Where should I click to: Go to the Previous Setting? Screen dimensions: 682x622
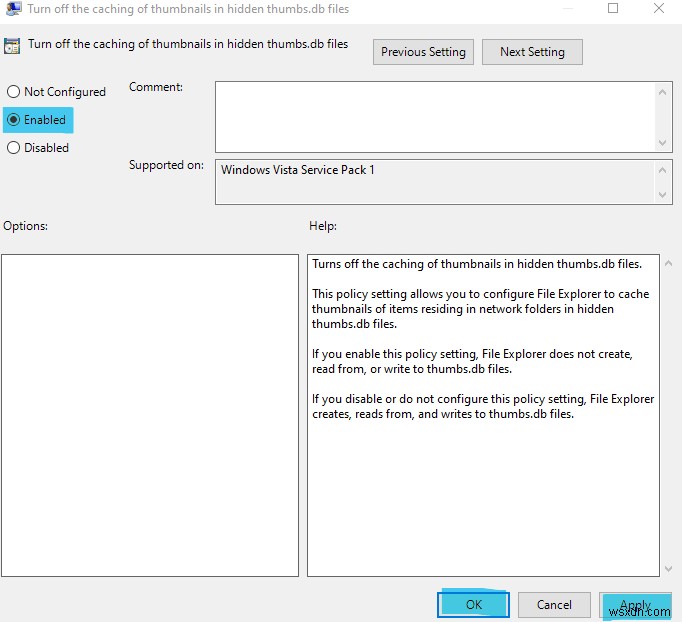pos(423,52)
